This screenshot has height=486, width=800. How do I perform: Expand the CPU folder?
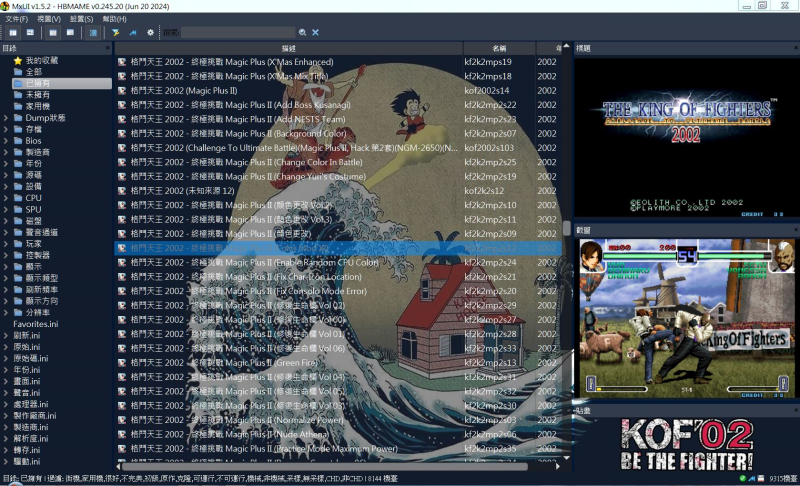[6, 198]
